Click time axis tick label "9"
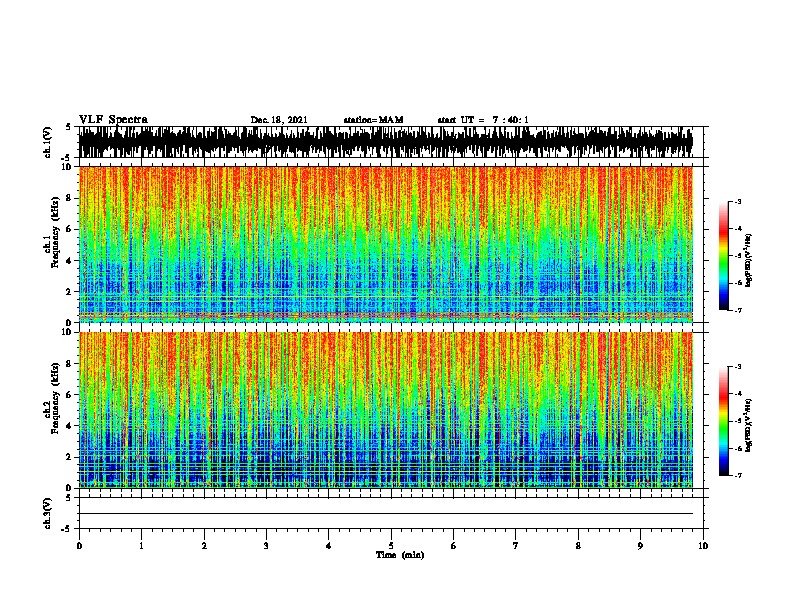 click(x=640, y=546)
